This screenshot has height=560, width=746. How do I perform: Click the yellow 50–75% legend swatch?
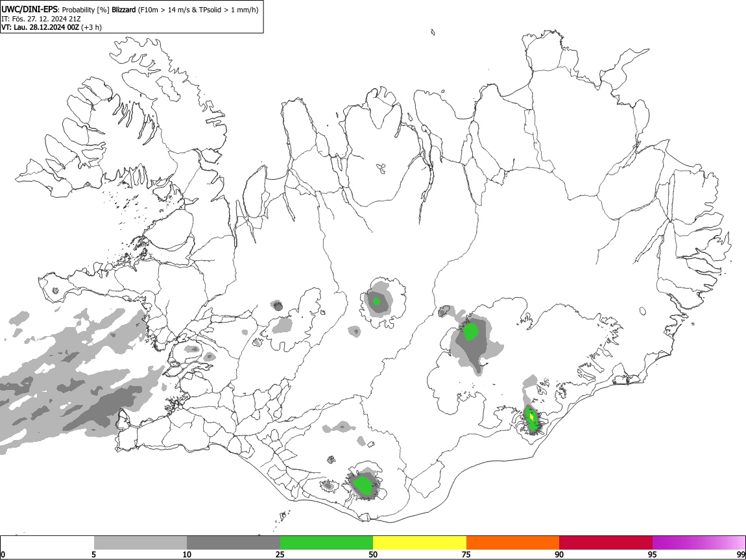click(x=420, y=542)
